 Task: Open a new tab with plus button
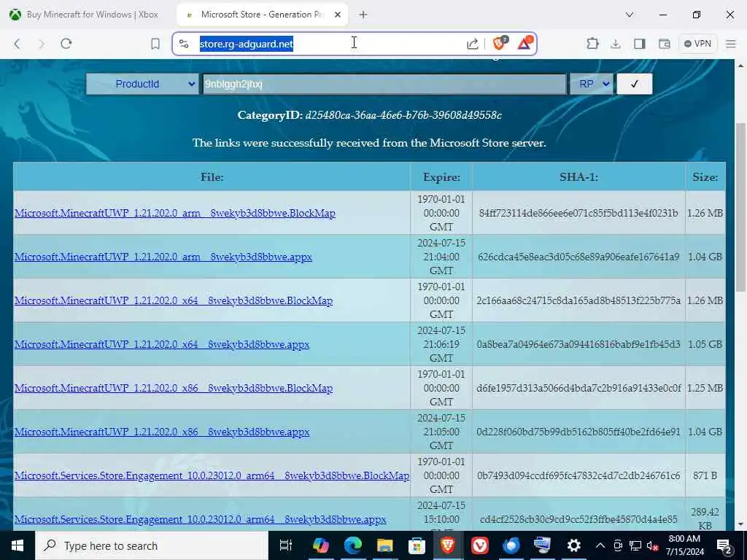coord(363,15)
